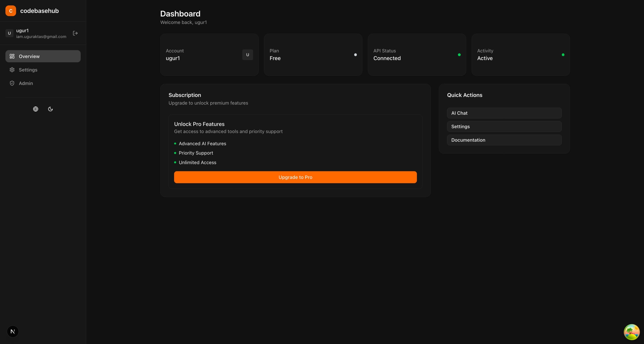Click the Upgrade to Pro button
Image resolution: width=644 pixels, height=344 pixels.
pyautogui.click(x=295, y=177)
